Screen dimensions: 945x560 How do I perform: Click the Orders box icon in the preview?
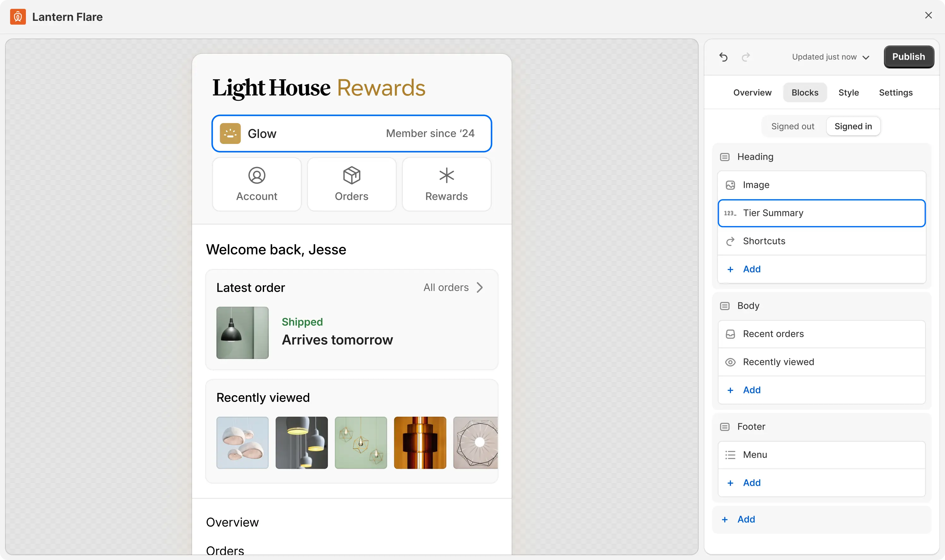(351, 175)
